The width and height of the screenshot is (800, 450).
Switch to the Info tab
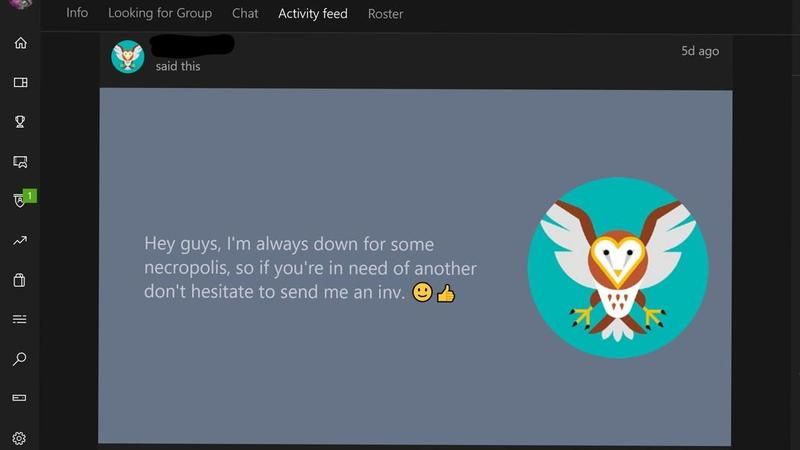[x=77, y=13]
